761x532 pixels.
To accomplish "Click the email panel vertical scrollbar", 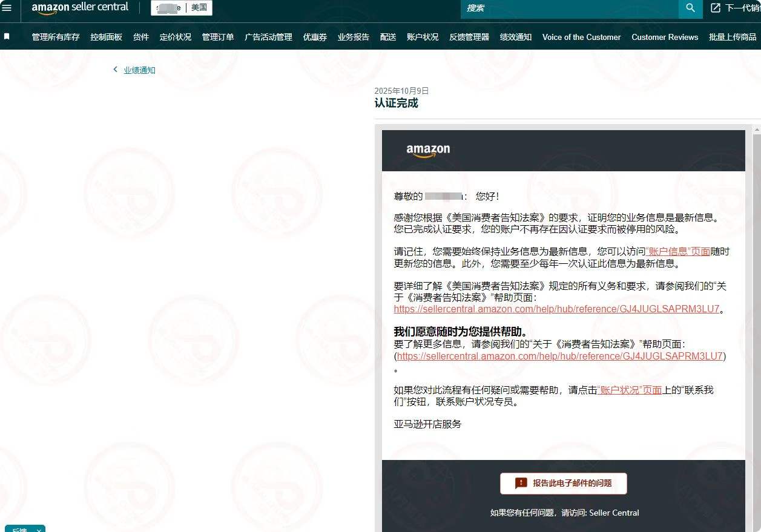I will (x=756, y=303).
